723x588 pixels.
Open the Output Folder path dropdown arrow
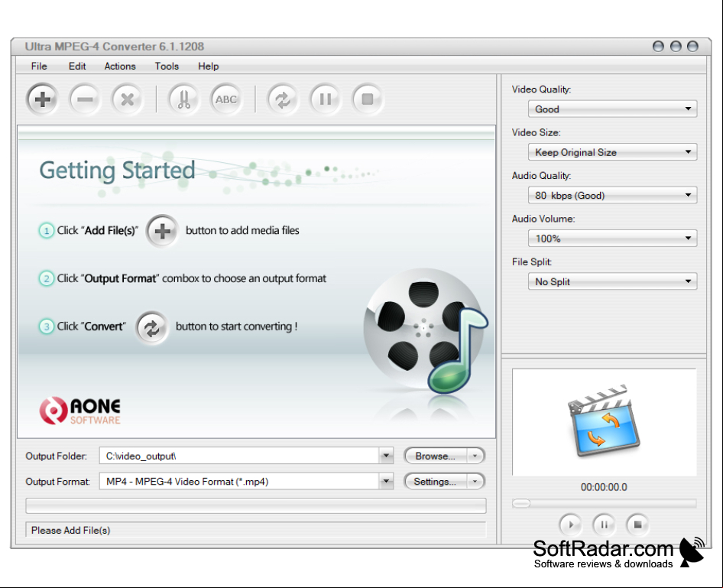click(386, 456)
